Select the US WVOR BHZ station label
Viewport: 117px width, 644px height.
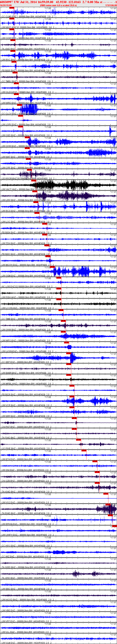pyautogui.click(x=28, y=179)
